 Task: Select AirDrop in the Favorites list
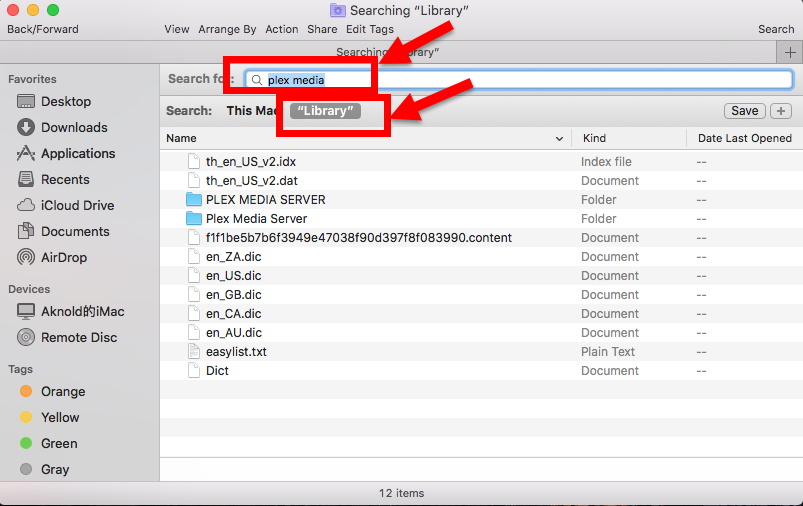(26, 258)
